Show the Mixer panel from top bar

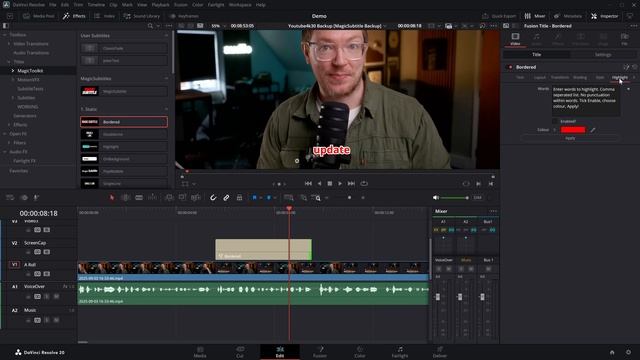(x=535, y=16)
